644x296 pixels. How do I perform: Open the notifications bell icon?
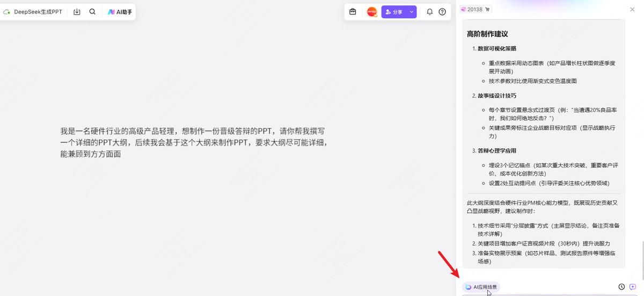[x=430, y=12]
